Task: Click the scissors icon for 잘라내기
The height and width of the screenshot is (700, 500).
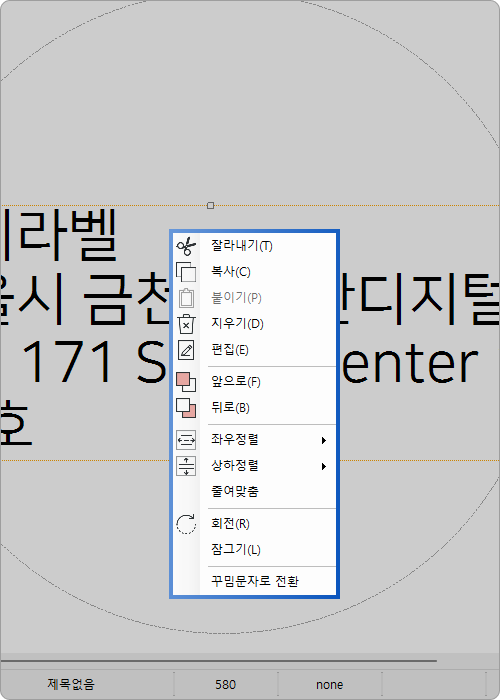Action: pyautogui.click(x=186, y=246)
